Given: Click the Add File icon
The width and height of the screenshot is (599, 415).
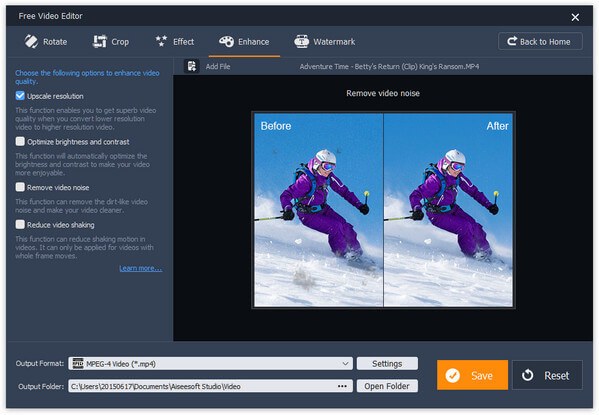Looking at the screenshot, I should point(192,66).
